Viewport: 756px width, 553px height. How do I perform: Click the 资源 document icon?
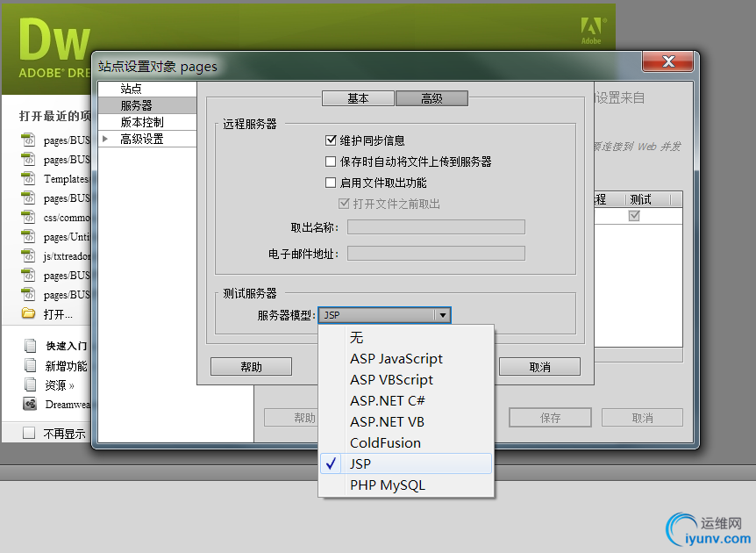30,384
